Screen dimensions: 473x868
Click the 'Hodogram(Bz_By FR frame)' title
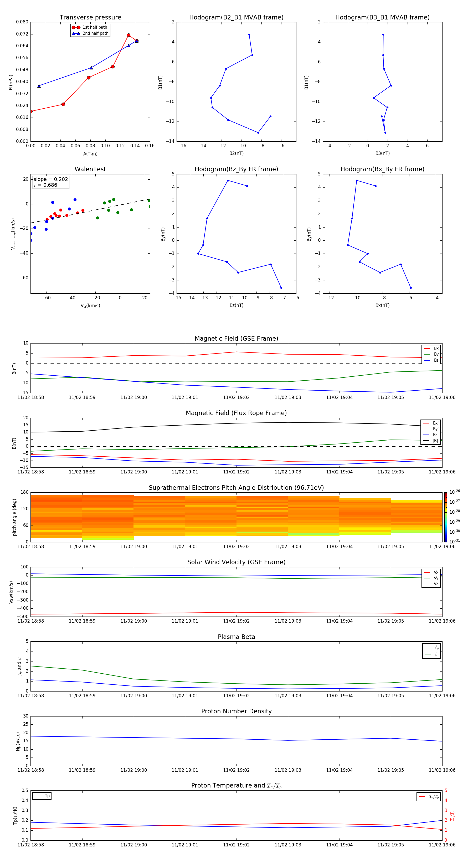coord(236,169)
